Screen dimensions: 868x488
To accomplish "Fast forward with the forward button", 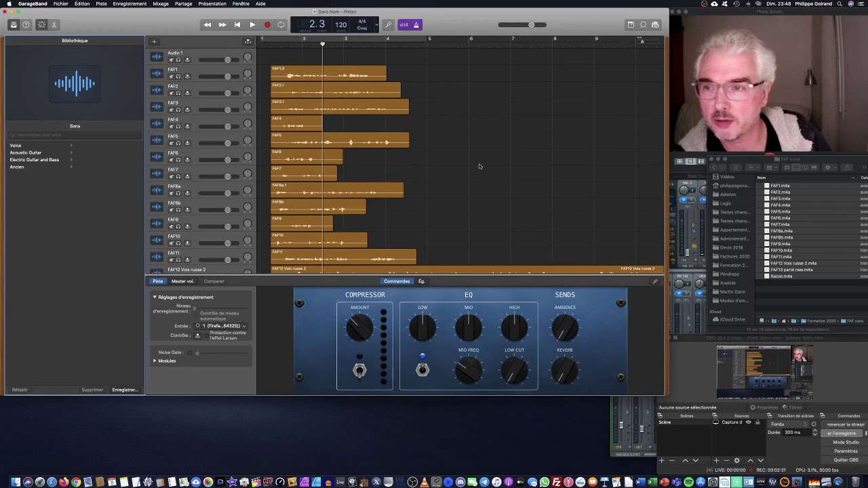I will (222, 25).
